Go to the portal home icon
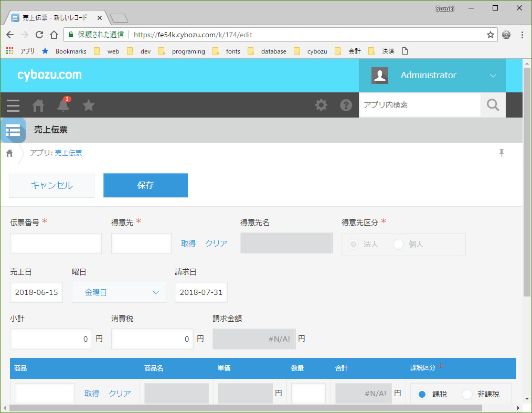532x413 pixels. (x=38, y=105)
